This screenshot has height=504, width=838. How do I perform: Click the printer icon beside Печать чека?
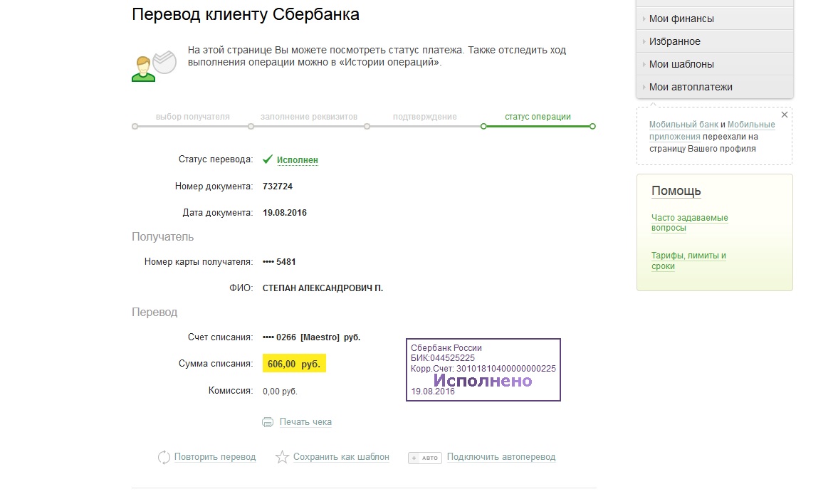tap(268, 422)
